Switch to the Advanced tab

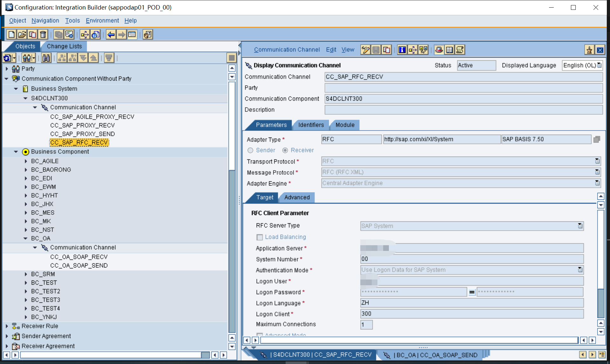point(297,197)
